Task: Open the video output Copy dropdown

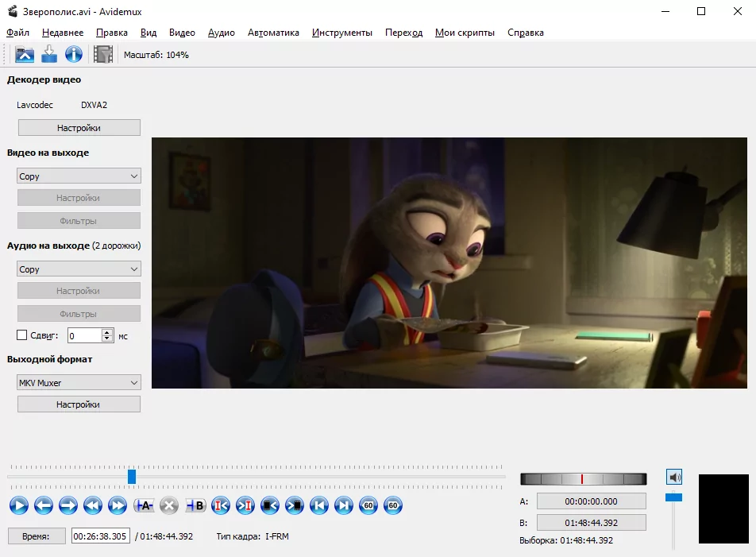Action: tap(79, 176)
